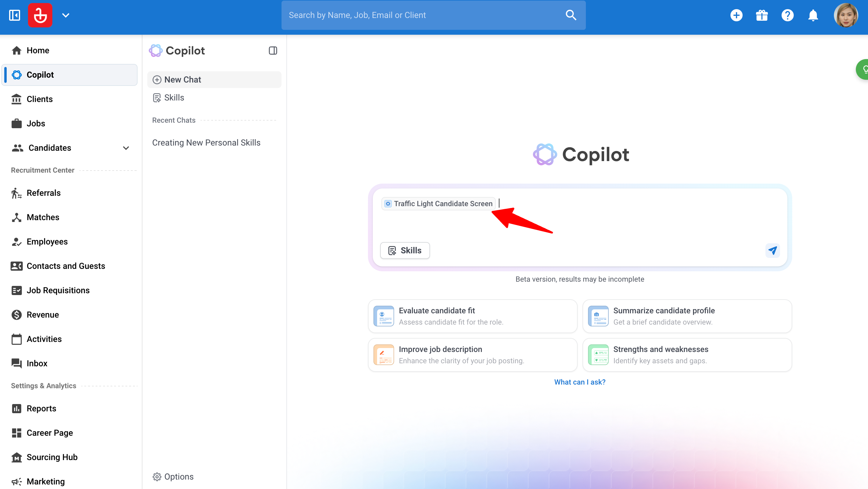The height and width of the screenshot is (489, 868).
Task: Start a New Chat
Action: click(x=214, y=79)
